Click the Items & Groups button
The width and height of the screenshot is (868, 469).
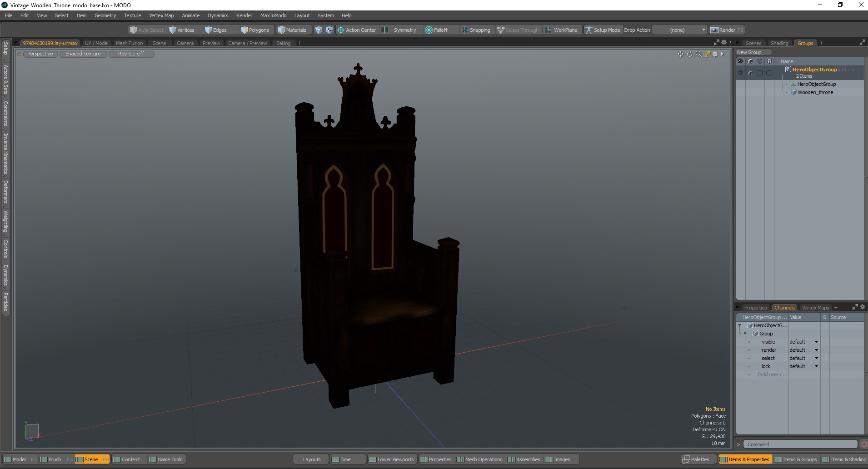pos(796,459)
